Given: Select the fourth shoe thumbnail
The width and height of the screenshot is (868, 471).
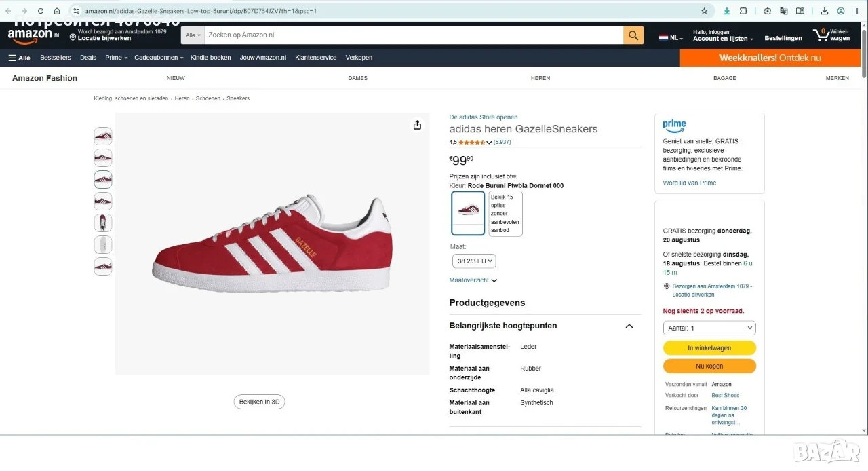Looking at the screenshot, I should pos(103,202).
